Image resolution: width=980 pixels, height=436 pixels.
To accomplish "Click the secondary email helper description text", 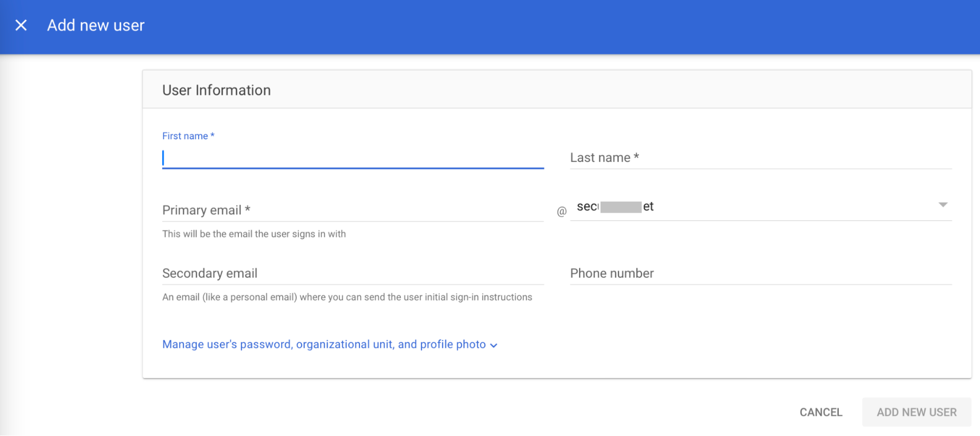I will 347,297.
